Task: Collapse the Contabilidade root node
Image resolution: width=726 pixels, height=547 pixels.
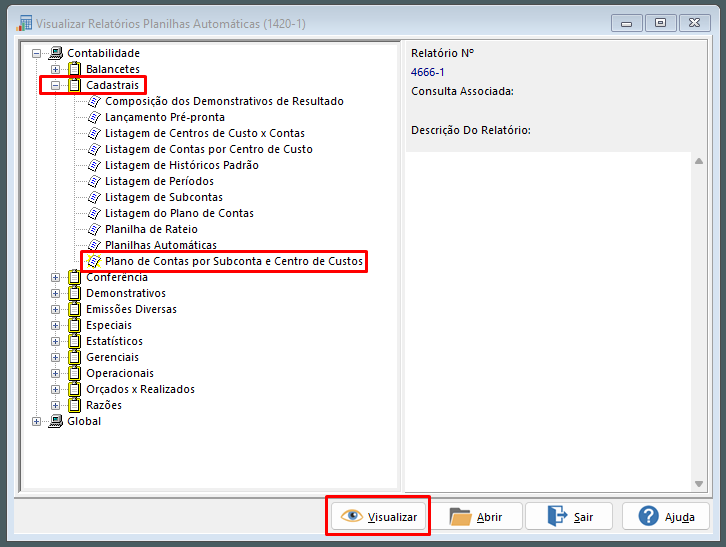Action: [36, 54]
